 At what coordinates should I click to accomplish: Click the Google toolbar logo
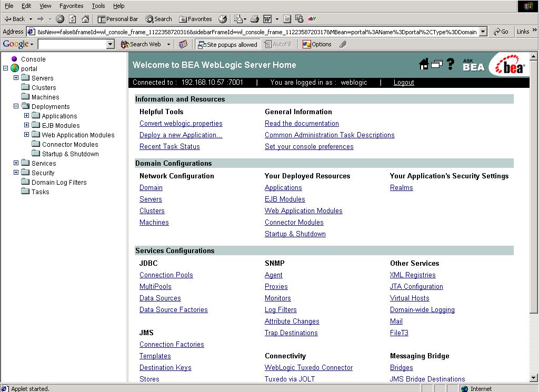15,44
